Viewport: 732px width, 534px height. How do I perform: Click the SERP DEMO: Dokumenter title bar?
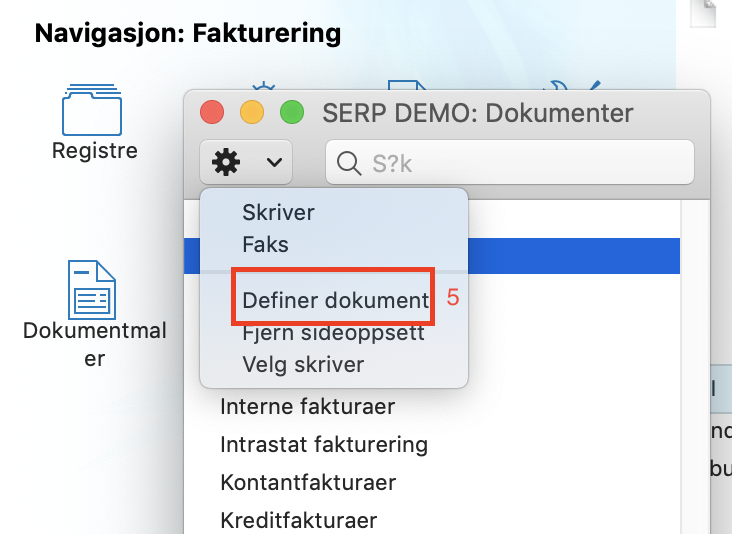coord(478,113)
